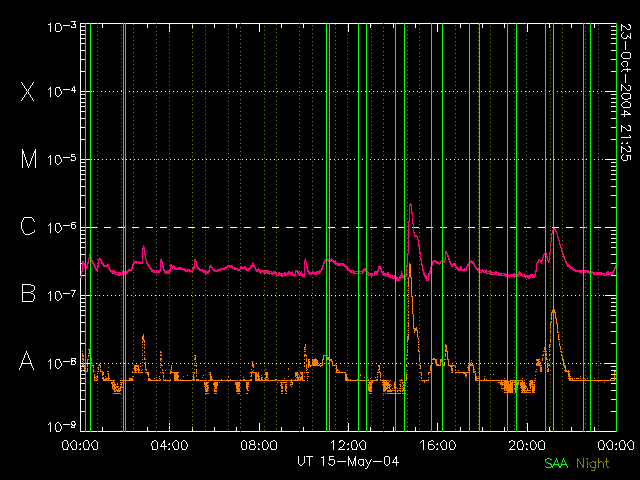Click the 04:00 time label
Viewport: 640px width, 480px height.
[x=169, y=445]
